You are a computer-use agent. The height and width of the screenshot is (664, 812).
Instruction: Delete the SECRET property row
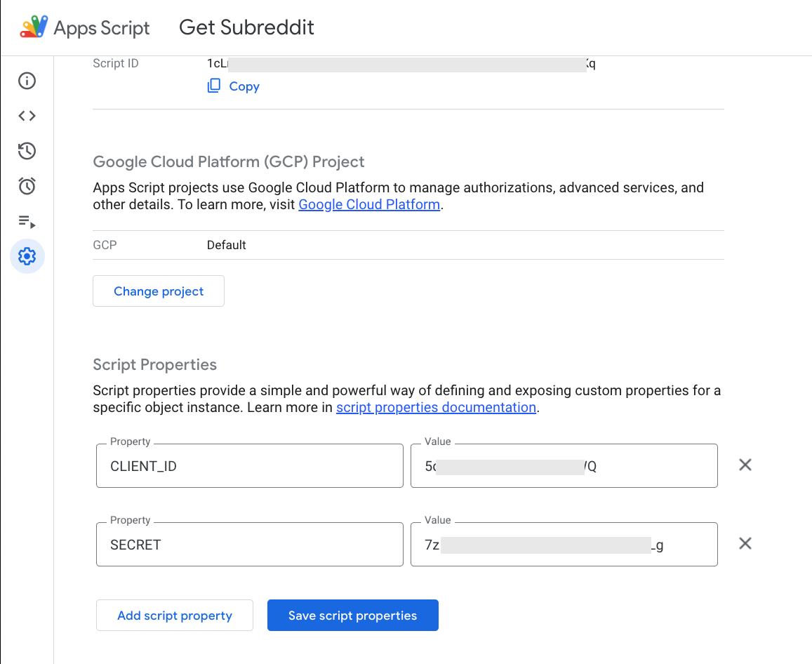point(745,543)
